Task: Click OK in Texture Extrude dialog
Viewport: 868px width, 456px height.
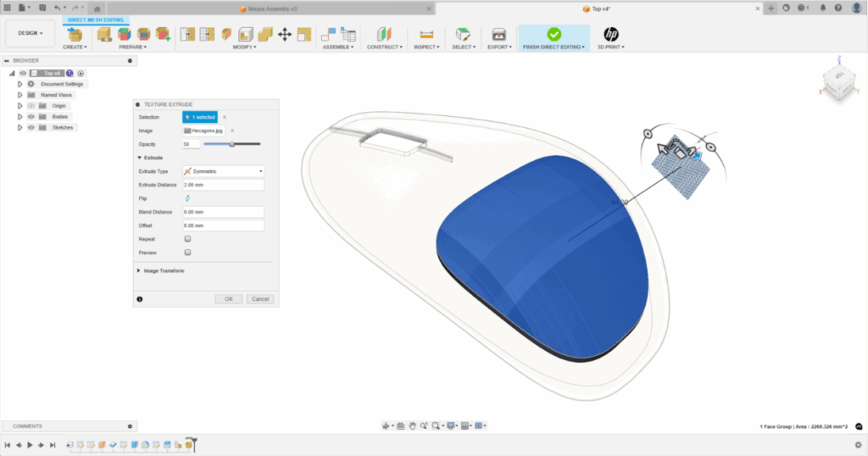Action: tap(229, 299)
